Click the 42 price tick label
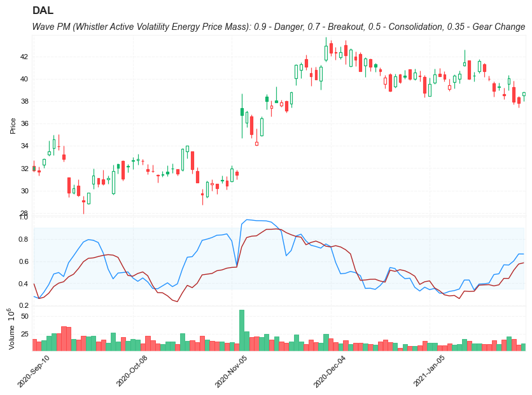Viewport: 532px width, 395px height. (24, 57)
